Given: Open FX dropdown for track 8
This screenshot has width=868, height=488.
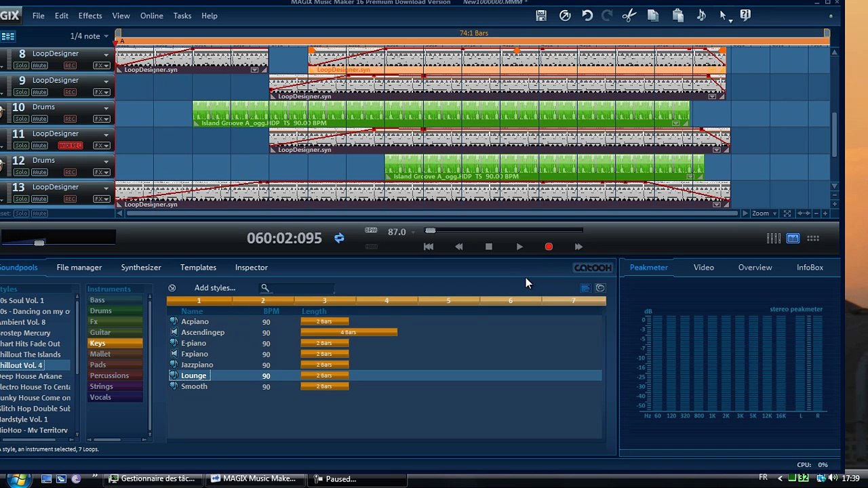Looking at the screenshot, I should (x=102, y=66).
